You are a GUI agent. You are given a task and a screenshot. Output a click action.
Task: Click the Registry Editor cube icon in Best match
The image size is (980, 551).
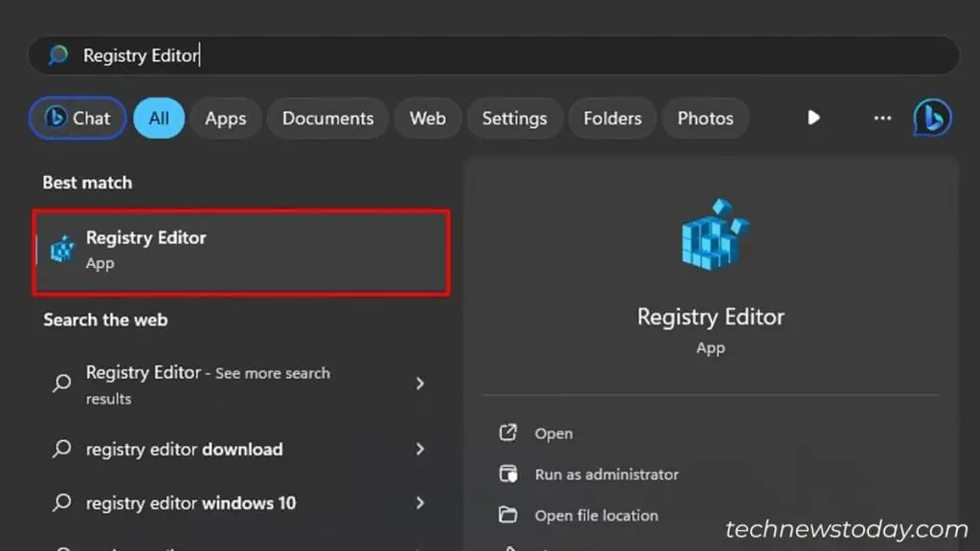pyautogui.click(x=61, y=249)
